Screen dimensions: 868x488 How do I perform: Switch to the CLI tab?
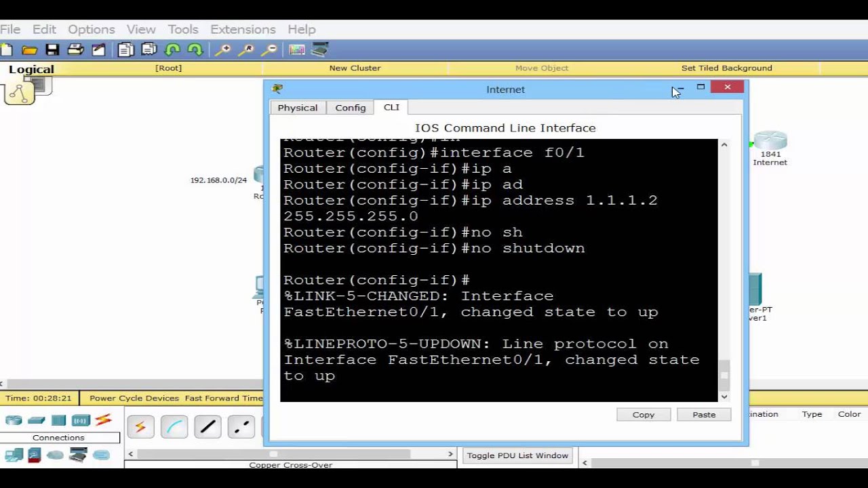point(391,107)
